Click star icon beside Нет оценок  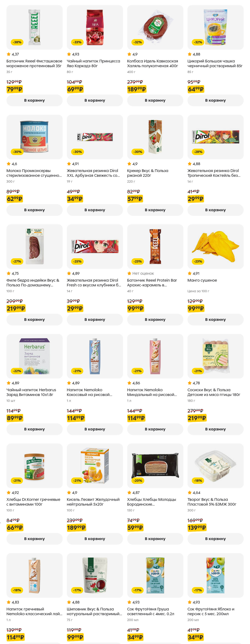(129, 273)
